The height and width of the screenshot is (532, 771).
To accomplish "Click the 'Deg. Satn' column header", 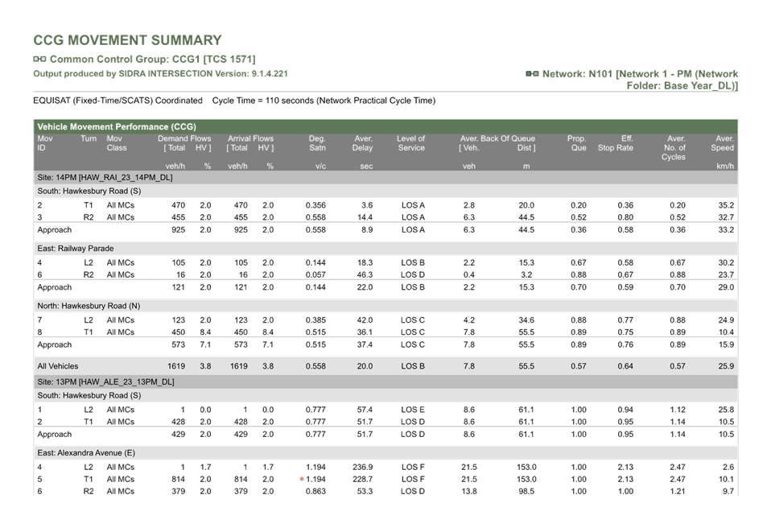I will point(317,143).
